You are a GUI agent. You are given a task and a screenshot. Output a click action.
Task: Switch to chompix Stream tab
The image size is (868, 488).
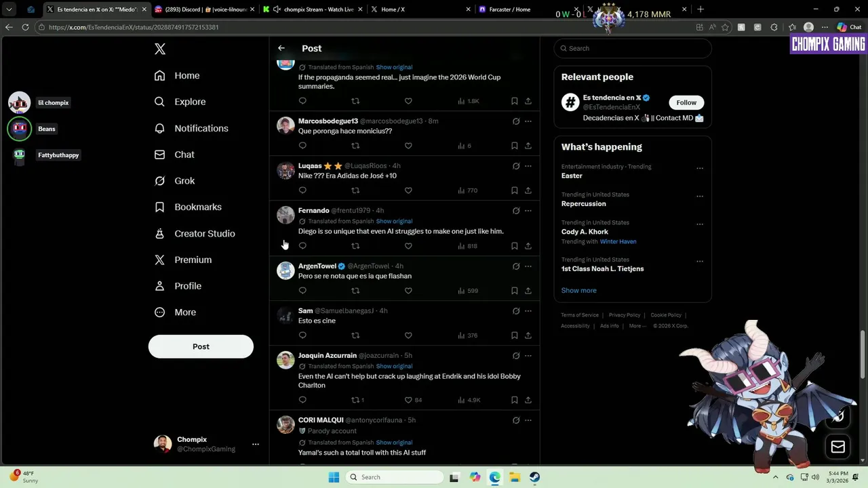tap(313, 9)
